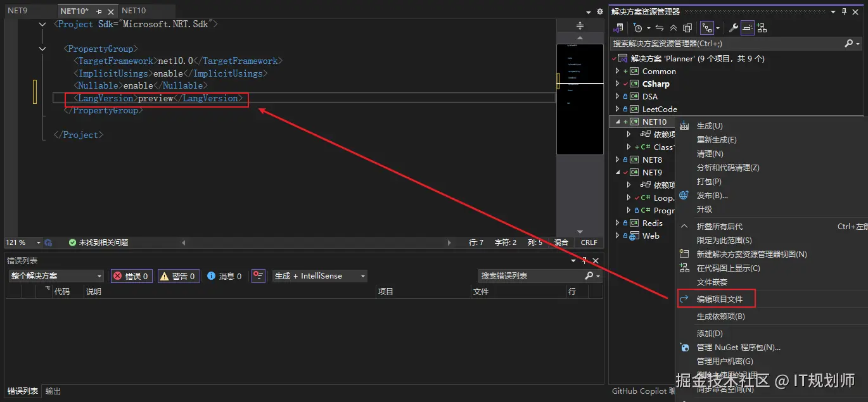The height and width of the screenshot is (402, 868).
Task: Toggle 错误 0 errors filter
Action: [x=131, y=276]
